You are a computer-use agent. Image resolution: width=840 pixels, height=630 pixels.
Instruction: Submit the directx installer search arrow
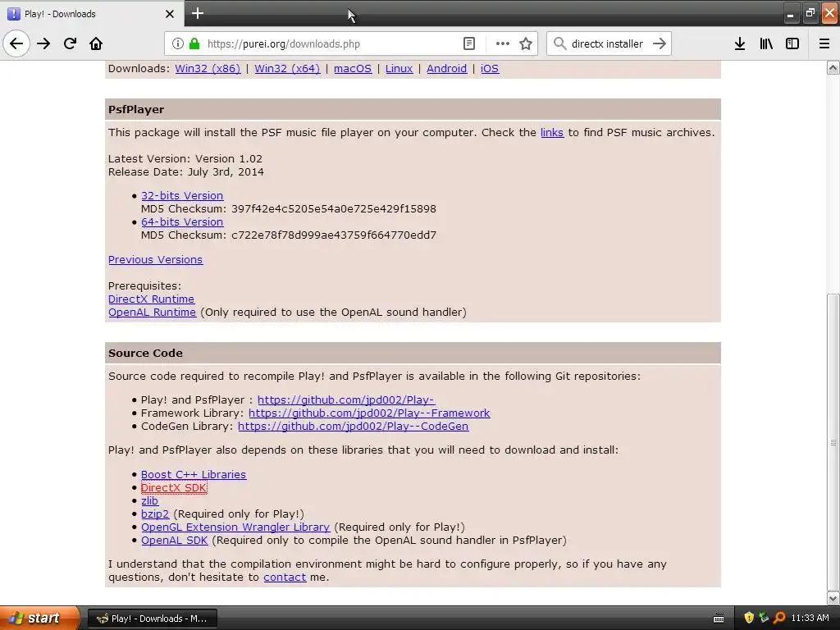coord(660,43)
